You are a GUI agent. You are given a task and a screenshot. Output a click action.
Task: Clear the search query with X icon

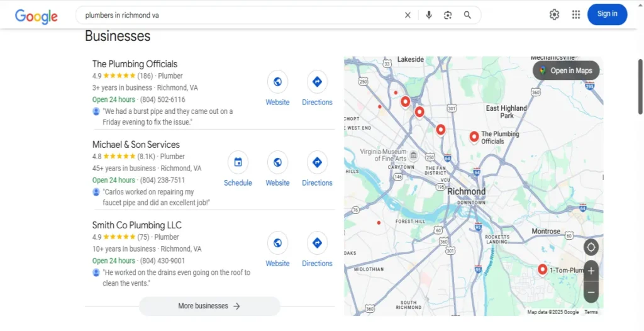(x=408, y=15)
